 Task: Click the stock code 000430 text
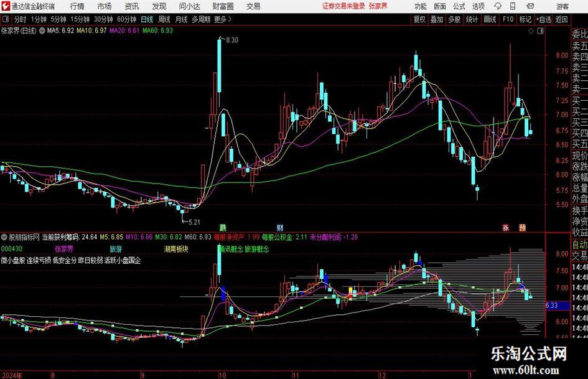point(12,249)
